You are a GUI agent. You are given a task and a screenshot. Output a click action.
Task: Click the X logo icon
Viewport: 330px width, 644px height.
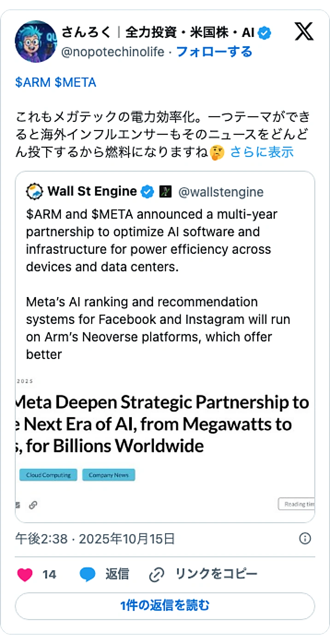click(x=303, y=32)
